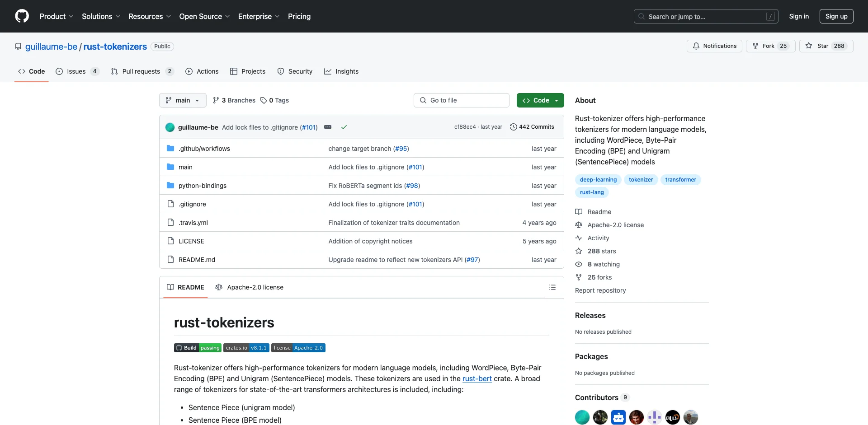
Task: Open the .travis.yml file
Action: [x=193, y=223]
